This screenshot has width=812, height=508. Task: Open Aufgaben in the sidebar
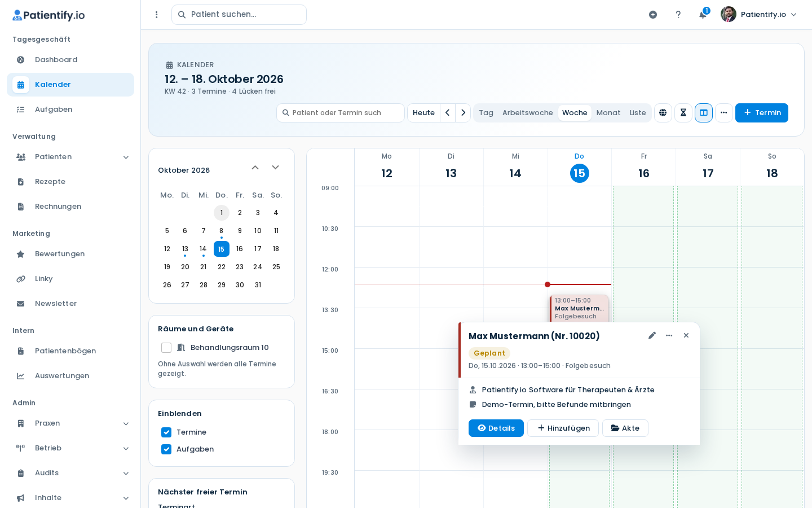pos(70,110)
